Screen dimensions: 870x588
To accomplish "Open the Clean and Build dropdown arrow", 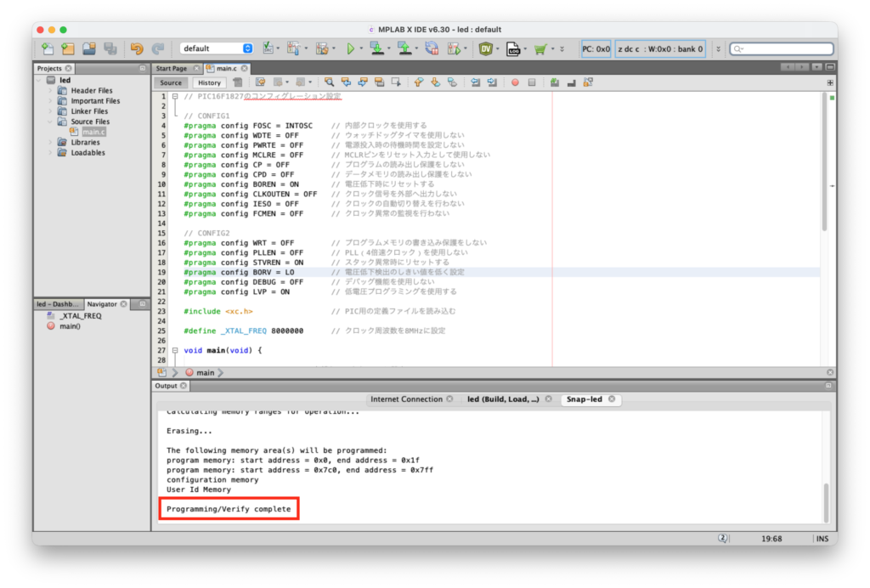I will click(334, 48).
